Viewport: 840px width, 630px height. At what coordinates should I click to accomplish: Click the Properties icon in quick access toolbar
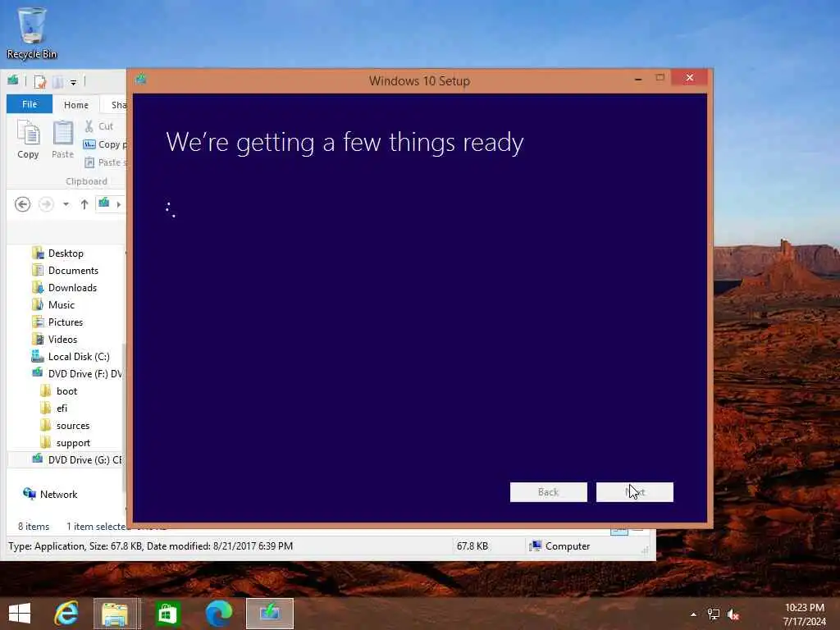point(40,82)
